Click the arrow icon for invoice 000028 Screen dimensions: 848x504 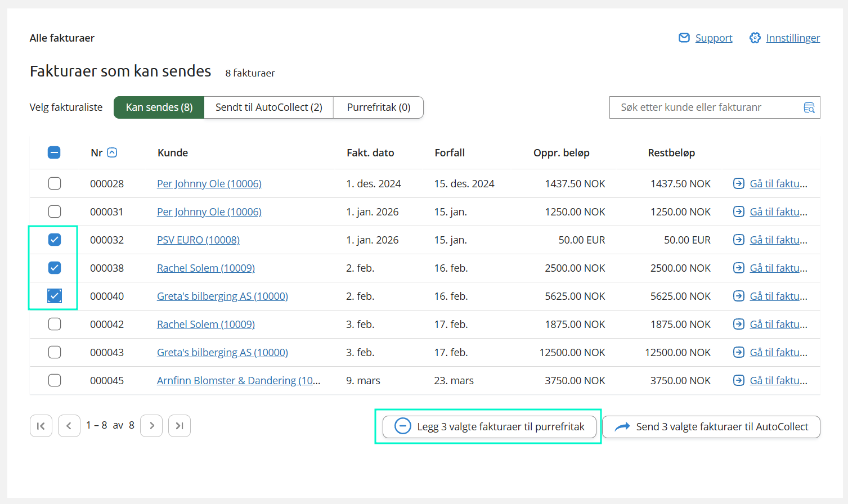[x=739, y=183]
